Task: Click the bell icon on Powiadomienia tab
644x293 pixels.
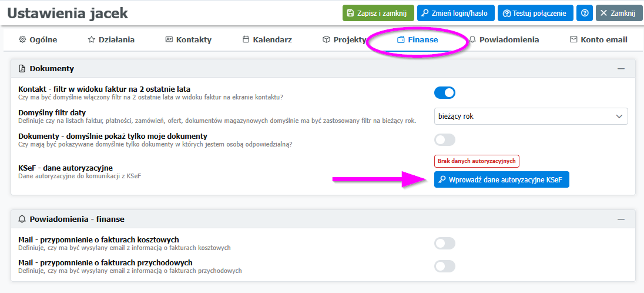Action: [472, 40]
